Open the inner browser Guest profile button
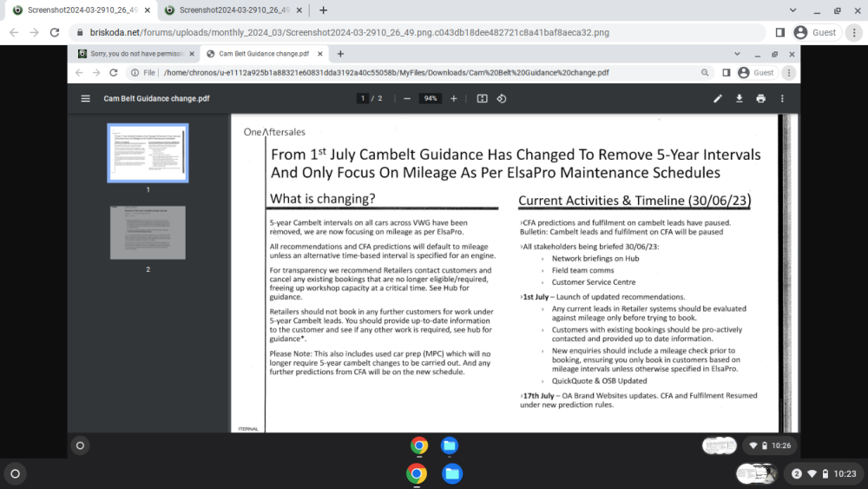Image resolution: width=868 pixels, height=489 pixels. pos(757,73)
